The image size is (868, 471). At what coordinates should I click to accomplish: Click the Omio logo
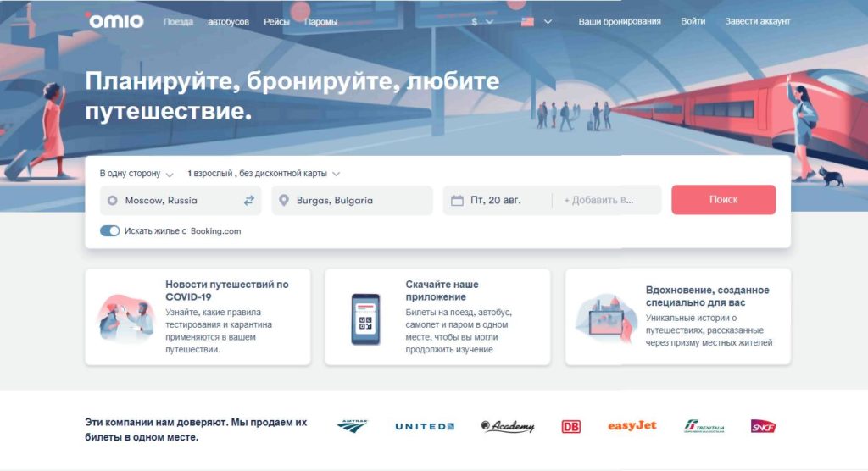coord(114,21)
